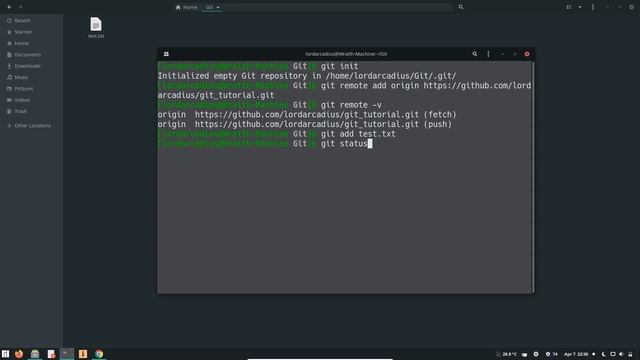Open display settings tray icon
Viewport: 640px width, 360px height.
613,354
